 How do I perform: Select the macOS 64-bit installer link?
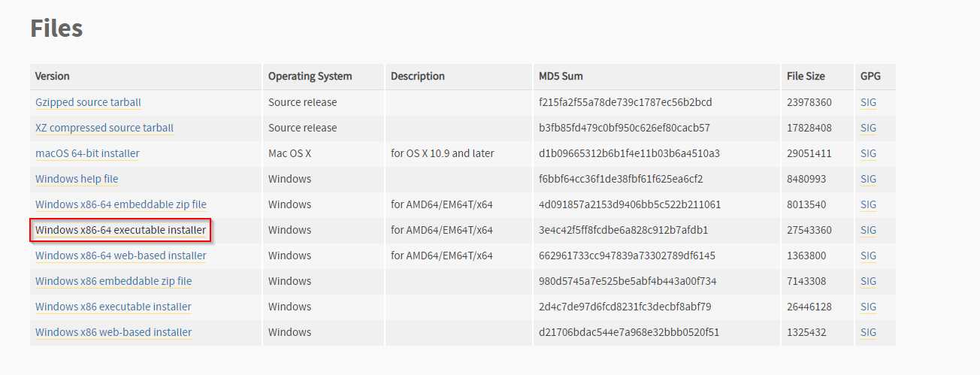coord(87,153)
